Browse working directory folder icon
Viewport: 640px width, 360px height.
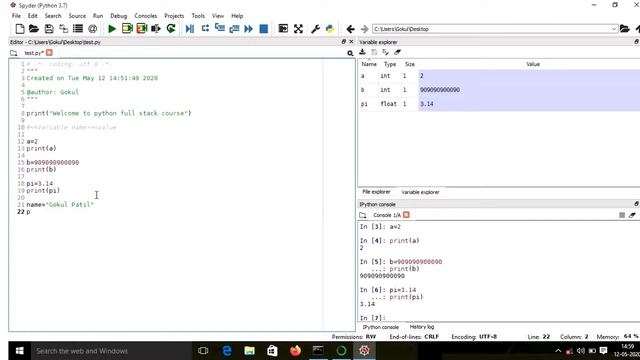pyautogui.click(x=624, y=29)
